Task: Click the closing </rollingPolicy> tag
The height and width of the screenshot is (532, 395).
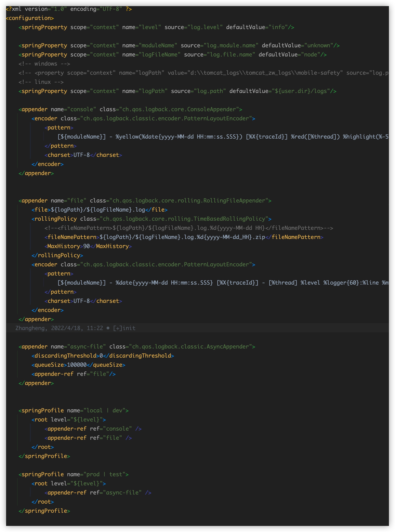Action: click(x=57, y=255)
